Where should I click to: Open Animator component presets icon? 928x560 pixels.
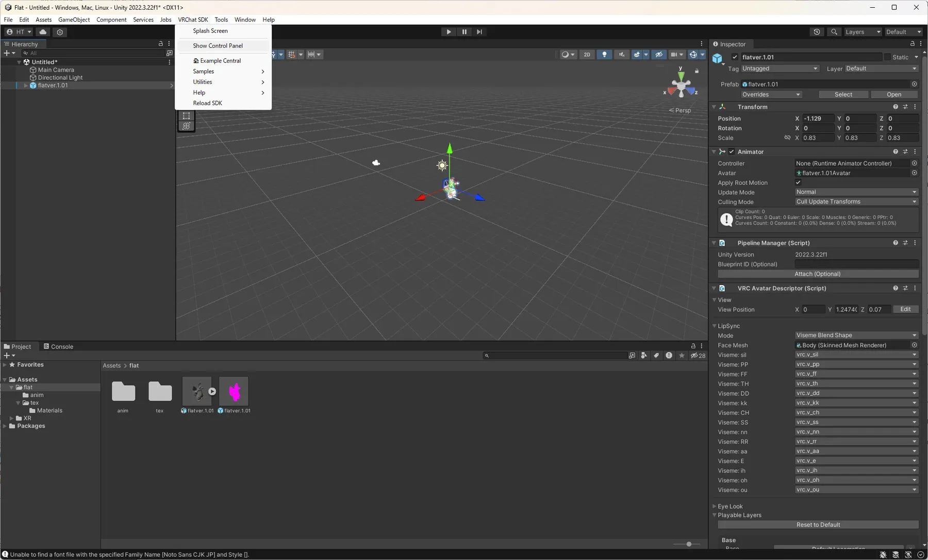(905, 152)
